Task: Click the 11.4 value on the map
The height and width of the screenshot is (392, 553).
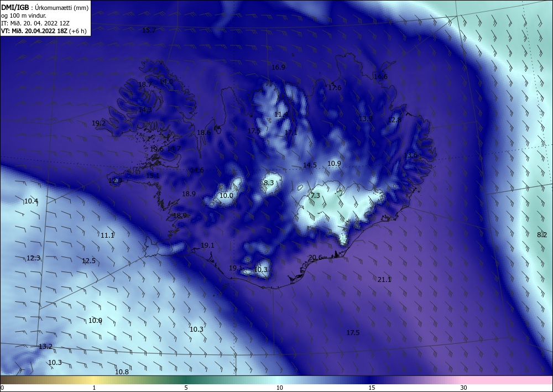Action: coord(281,114)
